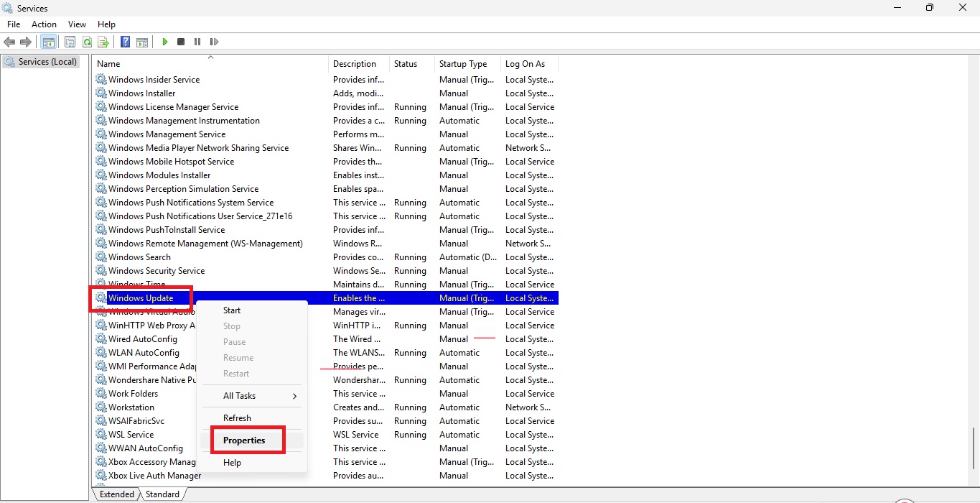980x503 pixels.
Task: Select Windows Mobile Hotspot Service row
Action: pyautogui.click(x=326, y=162)
